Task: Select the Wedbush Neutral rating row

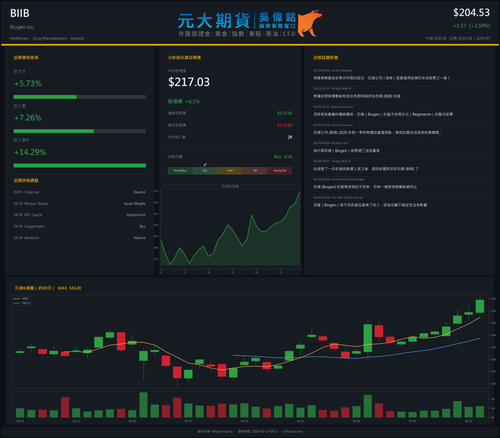Action: 80,238
